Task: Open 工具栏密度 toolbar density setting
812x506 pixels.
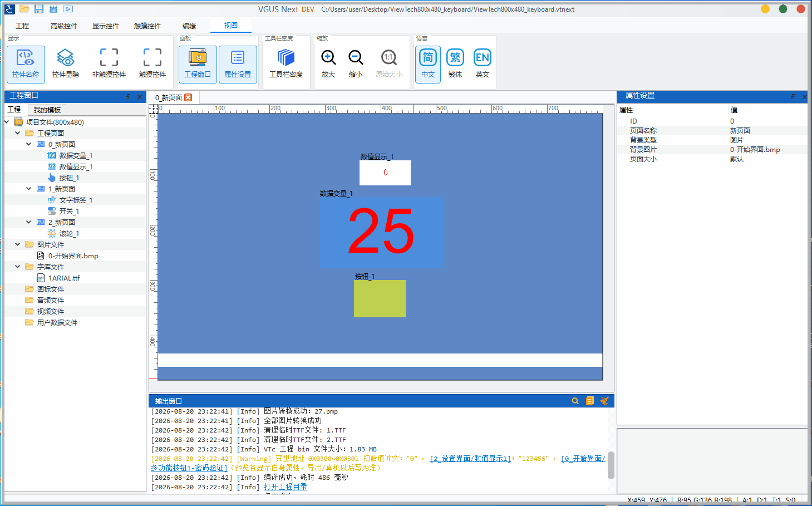Action: (286, 63)
